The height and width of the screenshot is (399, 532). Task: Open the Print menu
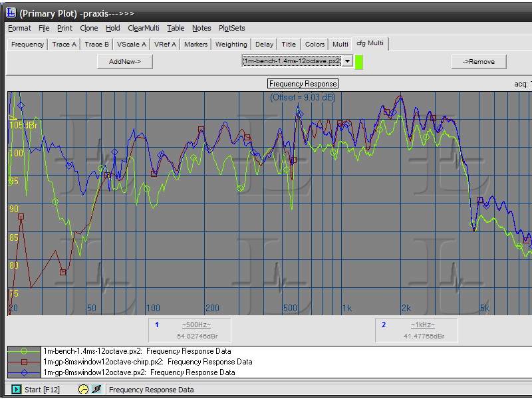point(65,28)
